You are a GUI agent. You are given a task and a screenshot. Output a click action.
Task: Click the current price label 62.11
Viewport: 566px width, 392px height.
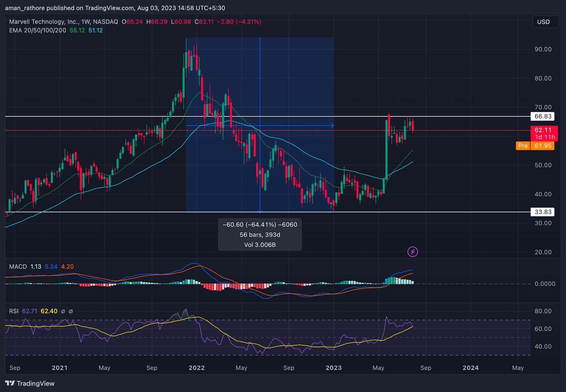pos(544,130)
